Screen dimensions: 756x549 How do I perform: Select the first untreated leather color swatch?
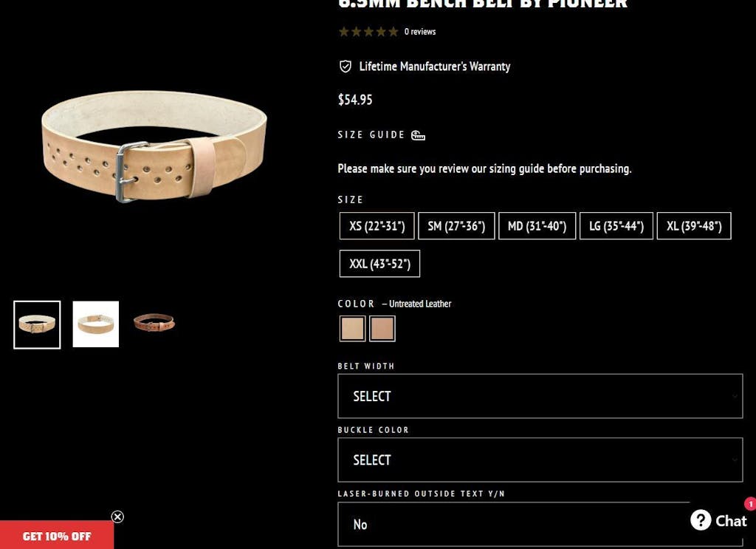click(352, 329)
